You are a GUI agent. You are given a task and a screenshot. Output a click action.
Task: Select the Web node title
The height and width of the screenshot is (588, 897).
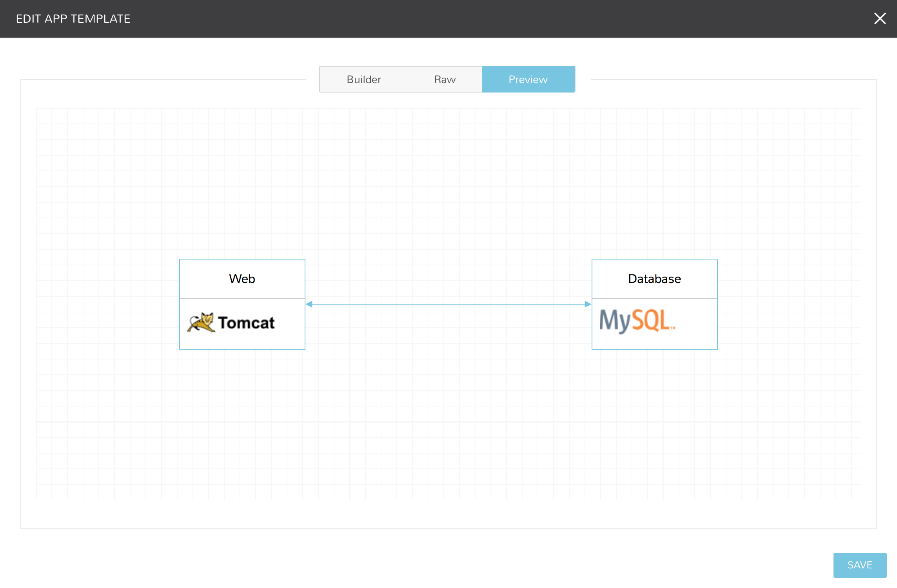coord(242,279)
